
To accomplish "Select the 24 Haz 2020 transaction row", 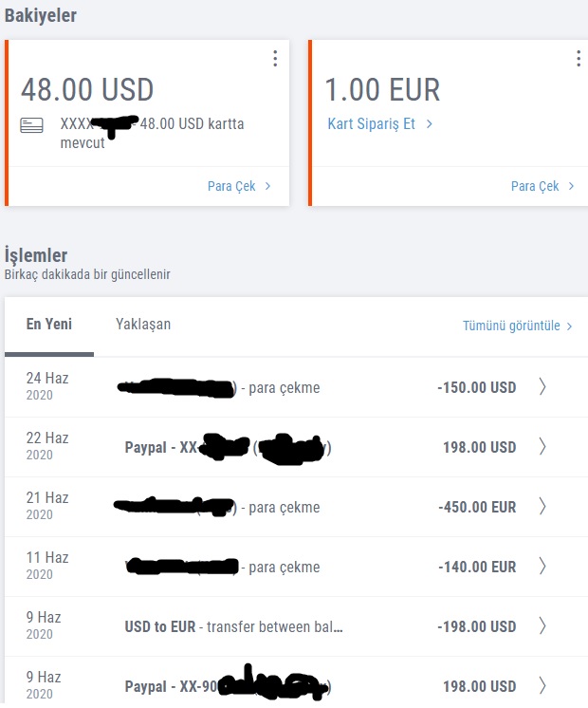I will [296, 387].
